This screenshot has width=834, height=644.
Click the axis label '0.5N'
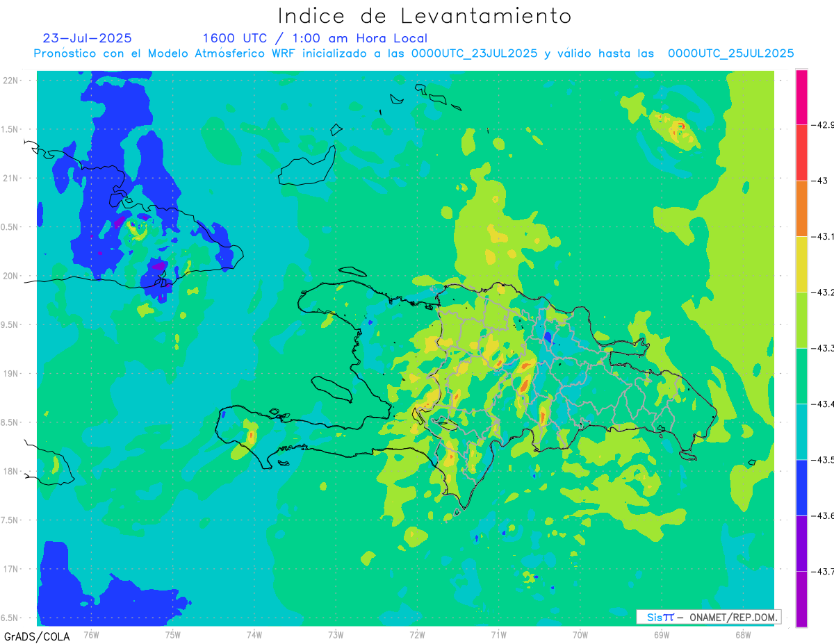click(10, 227)
